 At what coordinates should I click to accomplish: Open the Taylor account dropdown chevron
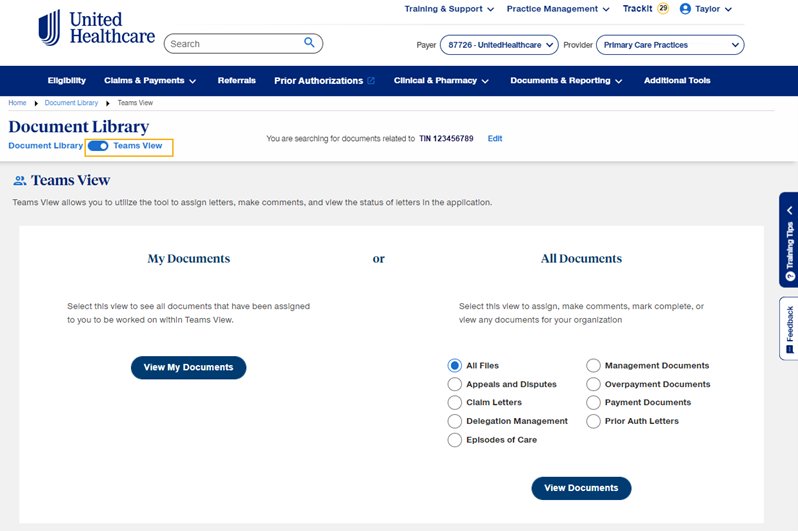728,9
